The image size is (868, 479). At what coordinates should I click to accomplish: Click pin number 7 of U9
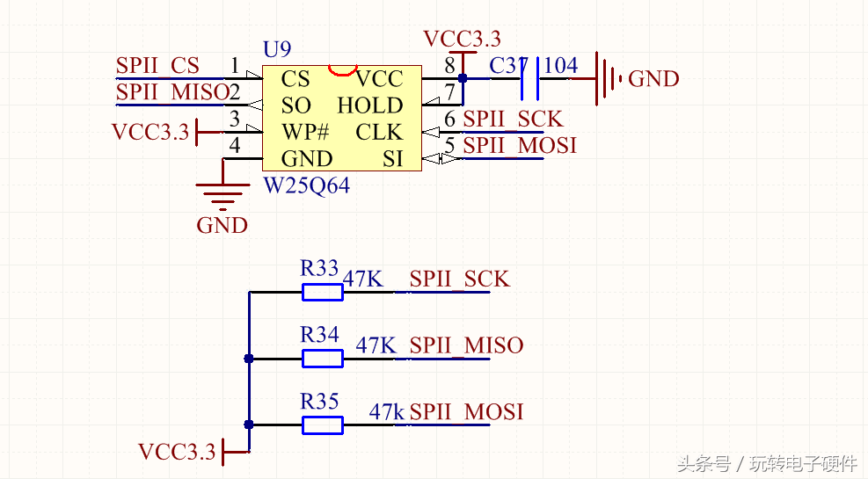tap(450, 92)
